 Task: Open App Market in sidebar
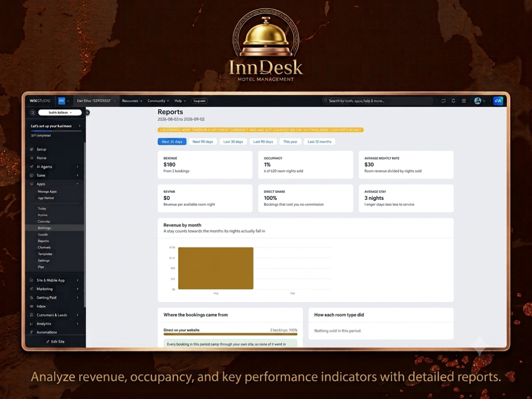[46, 198]
